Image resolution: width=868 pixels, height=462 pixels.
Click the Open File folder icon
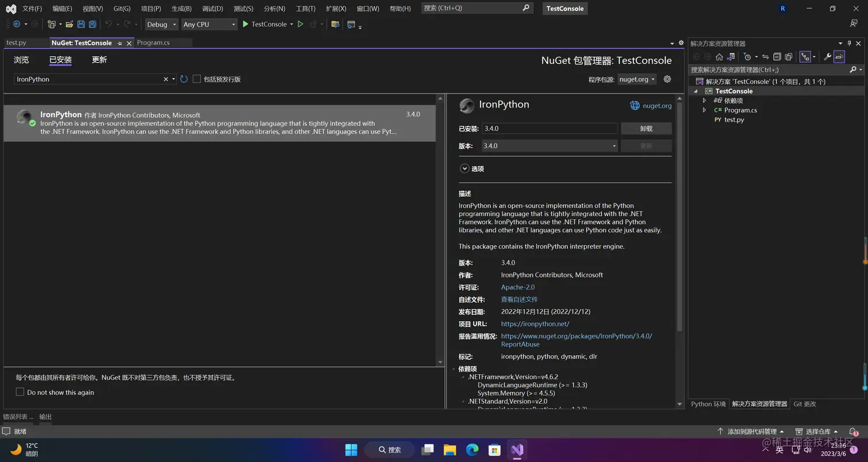click(x=69, y=24)
